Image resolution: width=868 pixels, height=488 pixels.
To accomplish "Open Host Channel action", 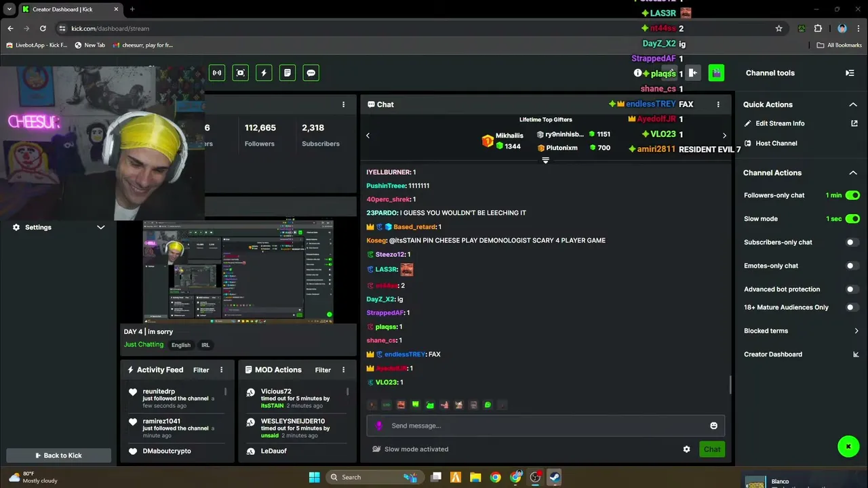I will pyautogui.click(x=776, y=144).
